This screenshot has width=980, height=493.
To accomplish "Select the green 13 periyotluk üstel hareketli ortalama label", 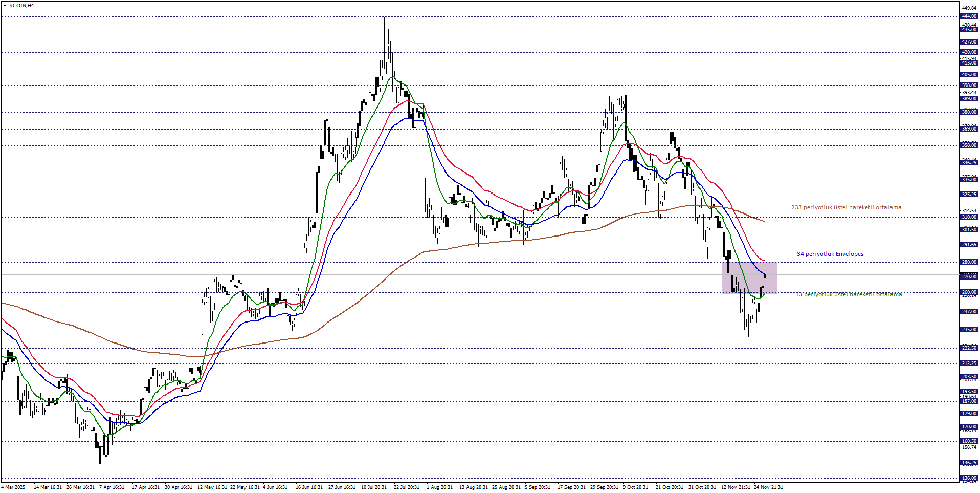I will 848,295.
